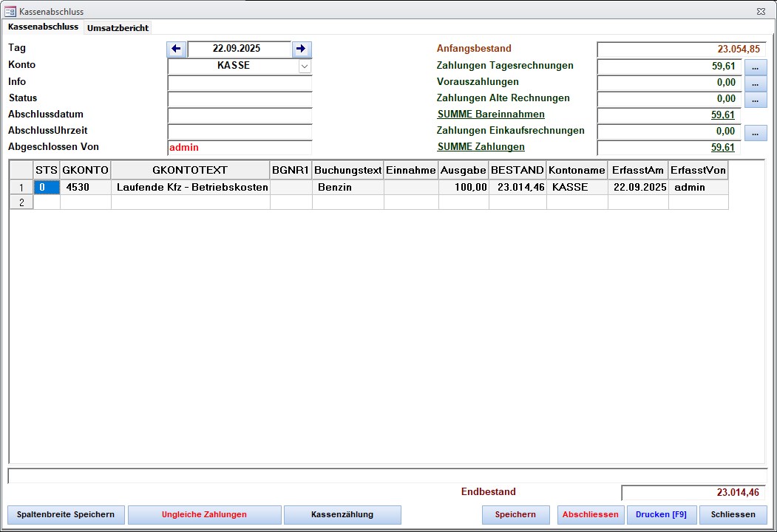Select the Kassenabschluss tab
This screenshot has height=532, width=777.
click(x=43, y=27)
